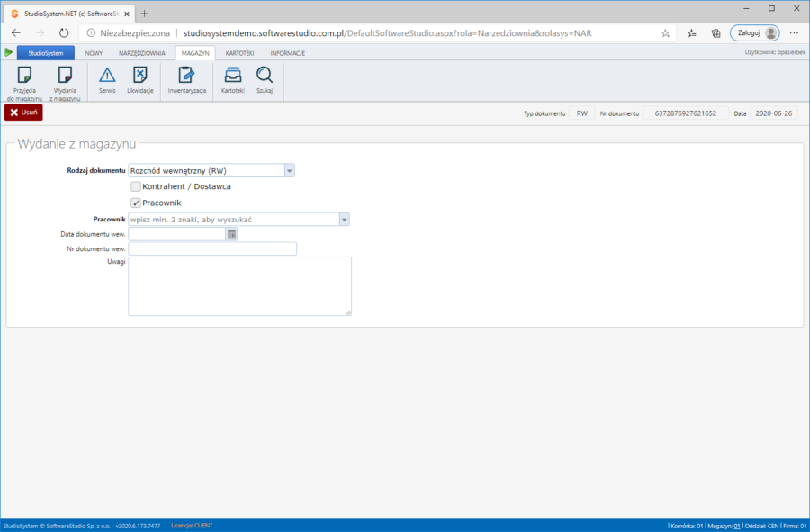
Task: Open browser collections icon
Action: click(716, 33)
